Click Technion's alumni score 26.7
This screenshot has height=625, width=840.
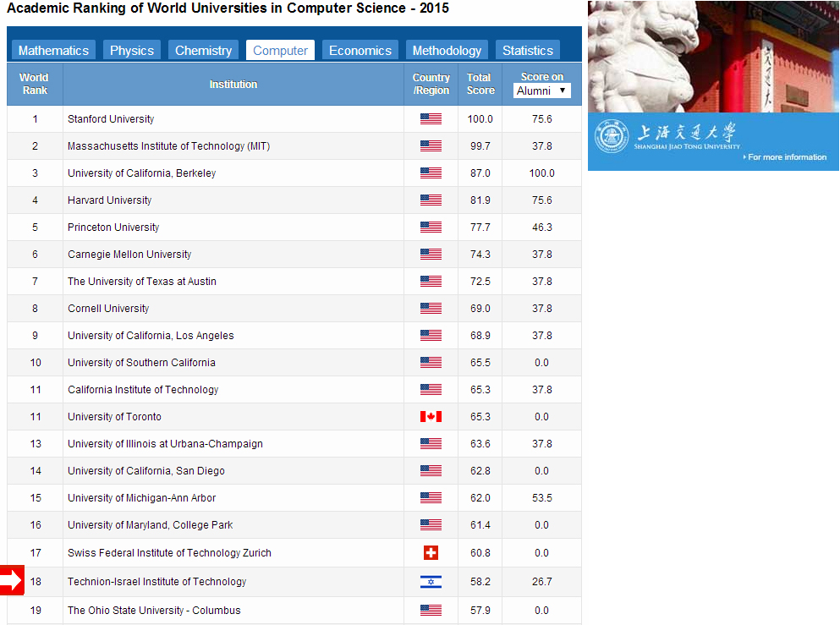pos(541,582)
